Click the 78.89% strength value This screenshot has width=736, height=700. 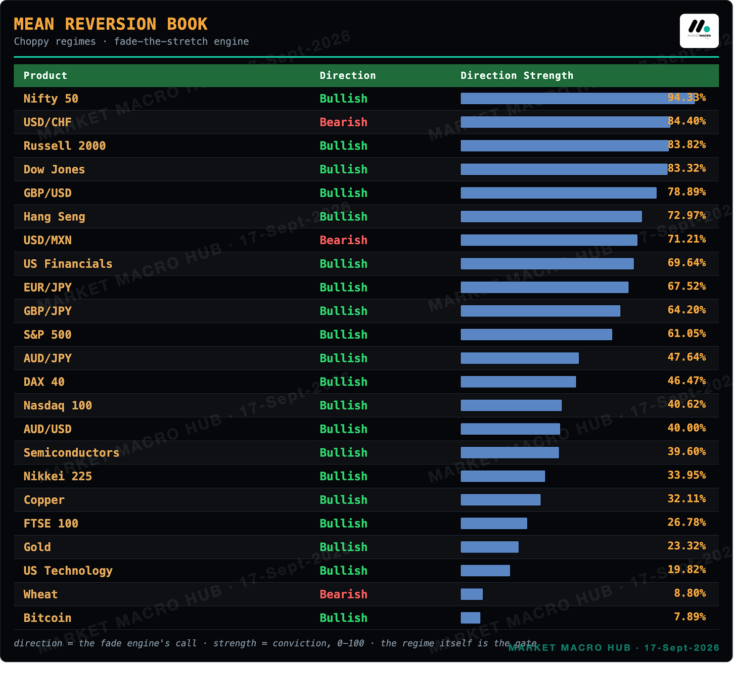686,192
